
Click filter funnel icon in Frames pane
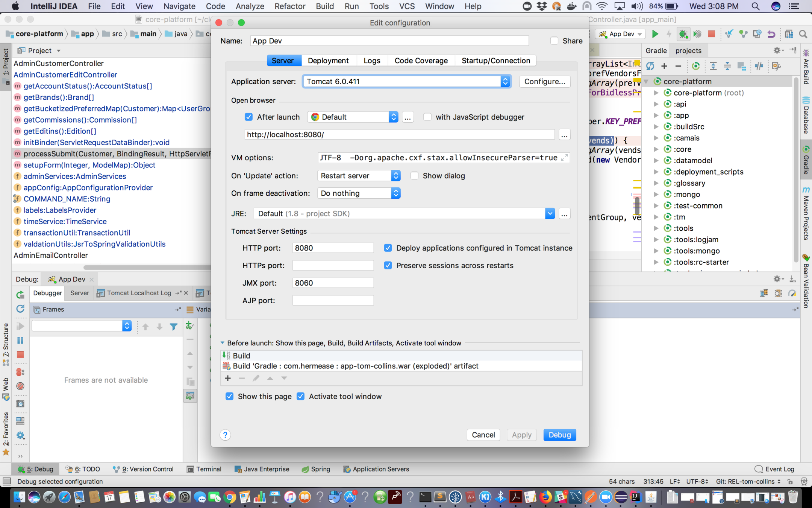pos(173,327)
